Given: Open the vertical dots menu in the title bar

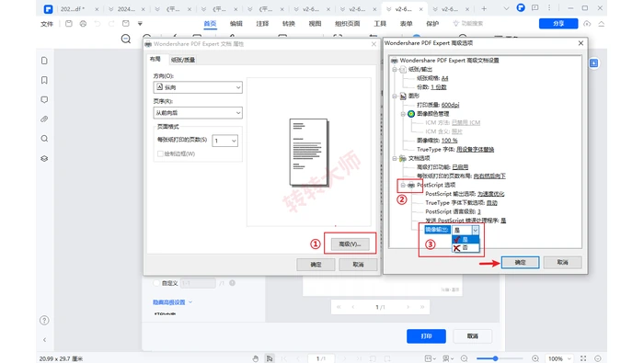Looking at the screenshot, I should 549,7.
